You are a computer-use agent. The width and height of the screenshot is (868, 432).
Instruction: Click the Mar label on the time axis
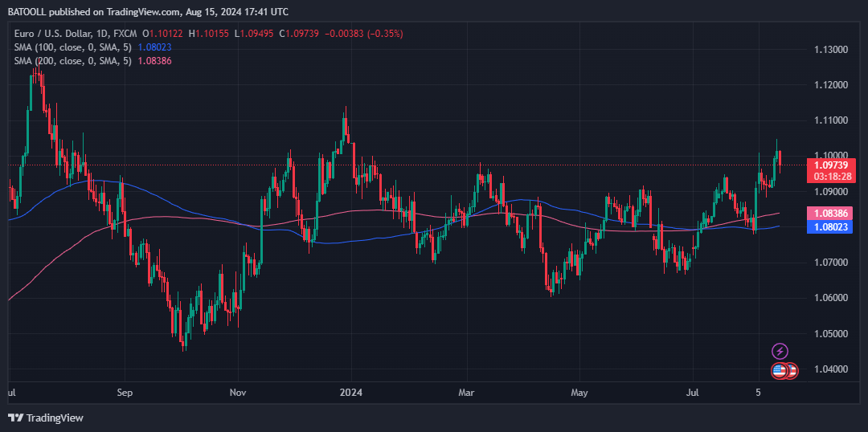click(466, 393)
